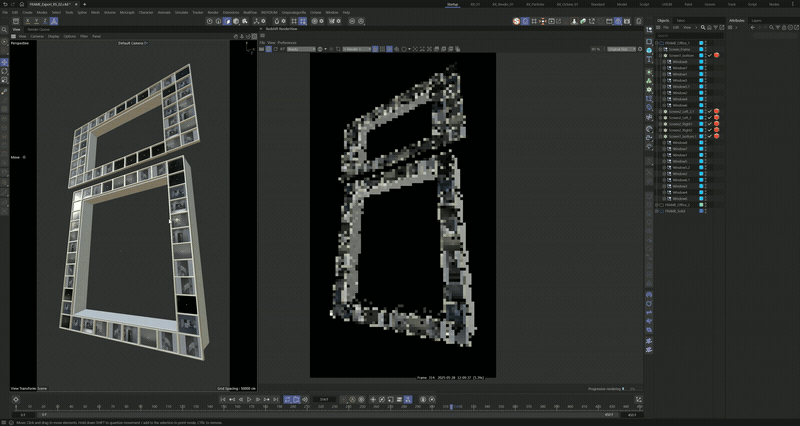Expand the Screen2_Left_2.1 tree node

click(x=660, y=112)
